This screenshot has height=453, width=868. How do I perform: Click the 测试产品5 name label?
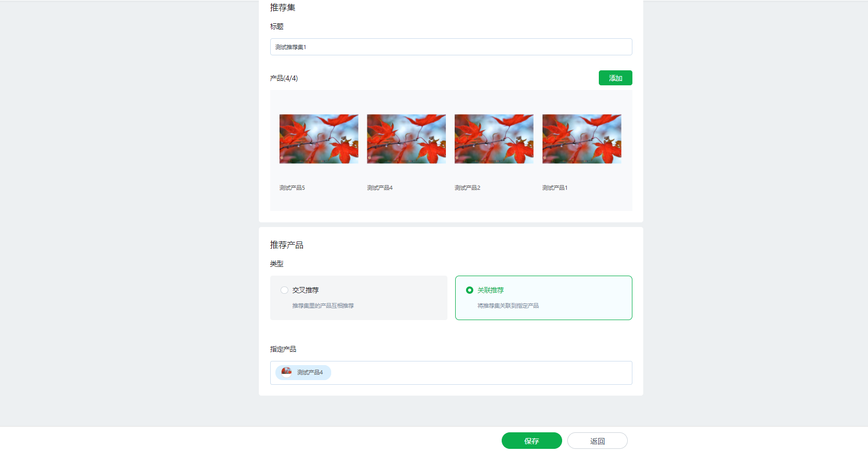pyautogui.click(x=292, y=188)
